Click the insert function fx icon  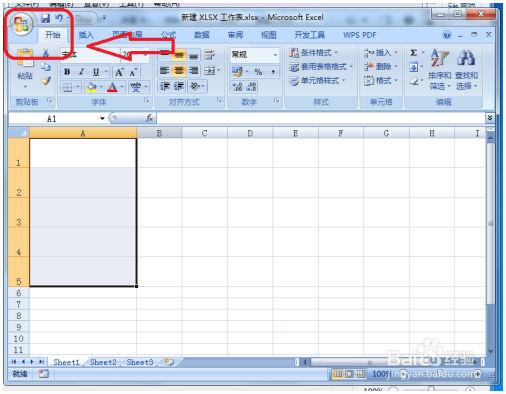(150, 118)
